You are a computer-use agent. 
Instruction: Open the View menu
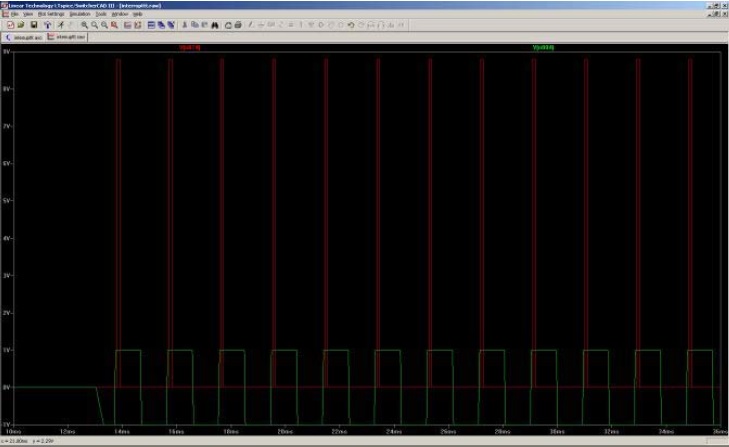pyautogui.click(x=28, y=14)
